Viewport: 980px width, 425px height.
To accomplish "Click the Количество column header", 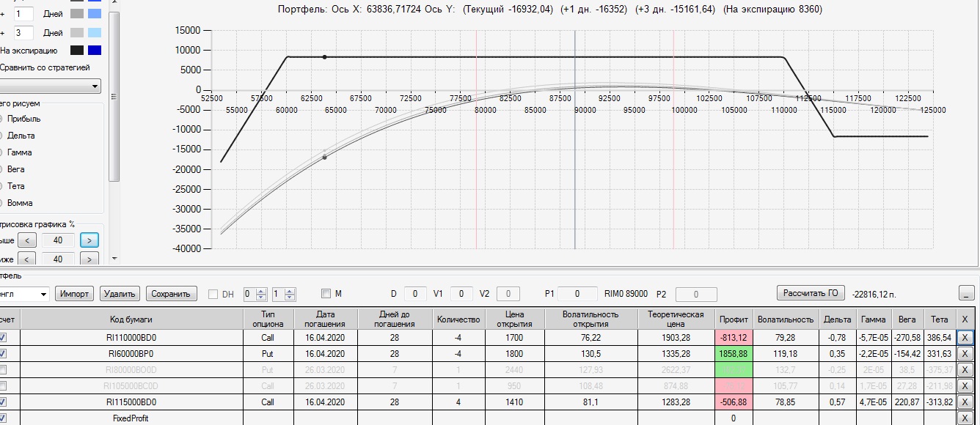I will [457, 319].
